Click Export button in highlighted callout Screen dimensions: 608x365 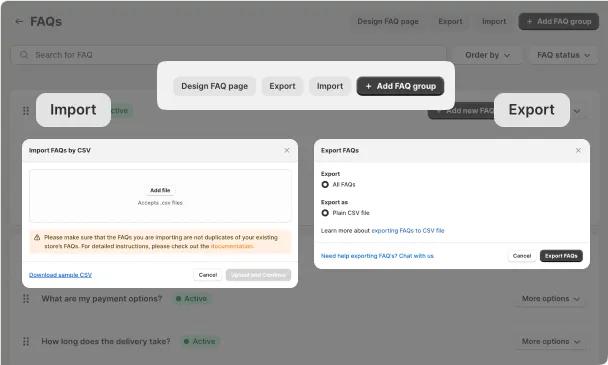click(x=282, y=86)
